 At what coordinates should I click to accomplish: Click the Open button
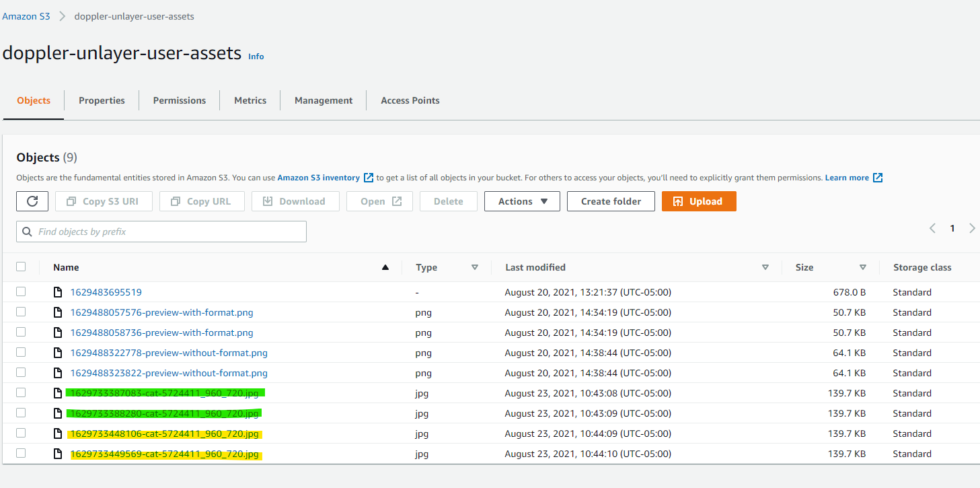coord(379,201)
